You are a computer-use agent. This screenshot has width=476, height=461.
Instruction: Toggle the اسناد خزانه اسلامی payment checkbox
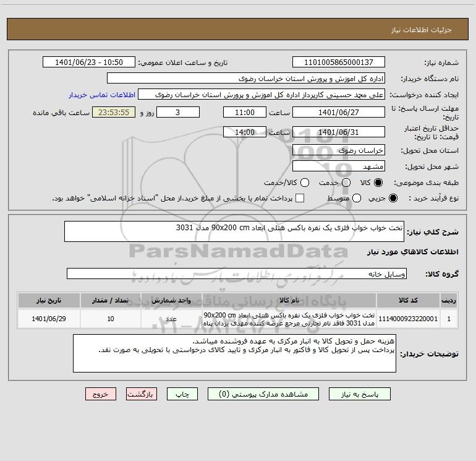(x=300, y=198)
